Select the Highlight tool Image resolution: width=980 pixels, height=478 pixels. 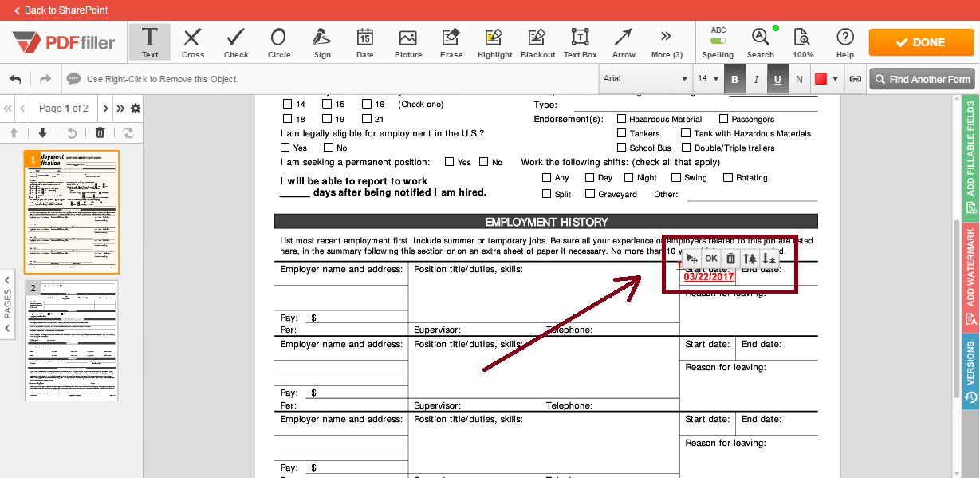tap(494, 41)
